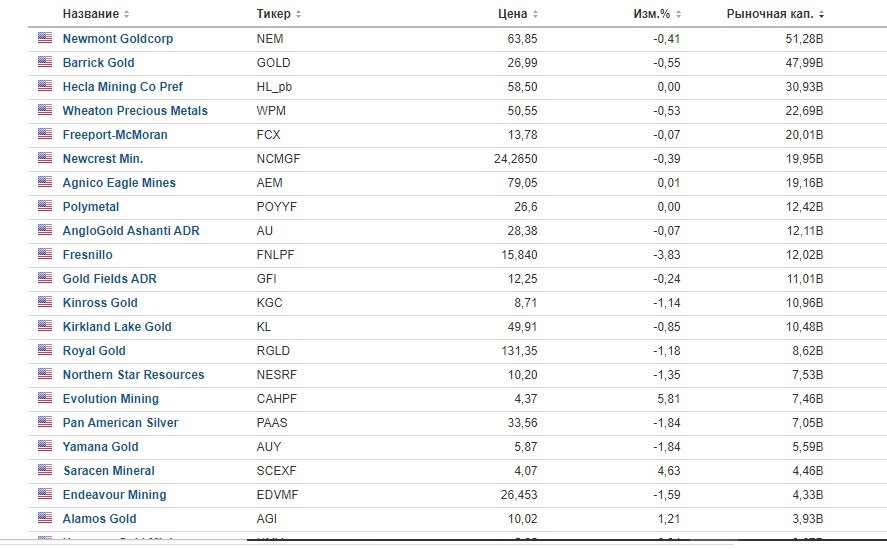Open the Wheaton Precious Metals link

[135, 110]
